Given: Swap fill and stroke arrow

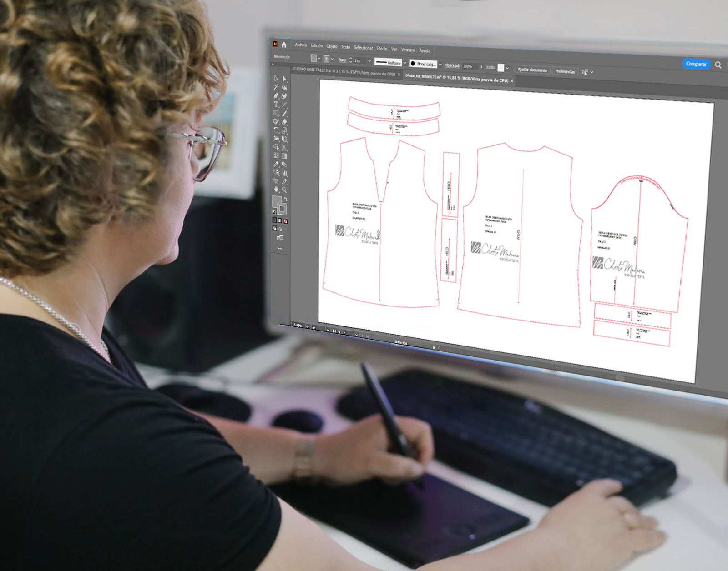Looking at the screenshot, I should tap(286, 199).
